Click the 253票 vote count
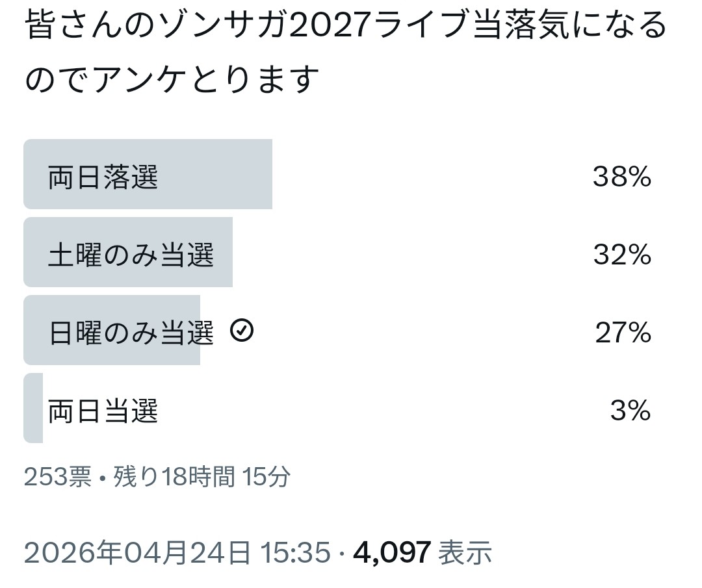 click(57, 478)
